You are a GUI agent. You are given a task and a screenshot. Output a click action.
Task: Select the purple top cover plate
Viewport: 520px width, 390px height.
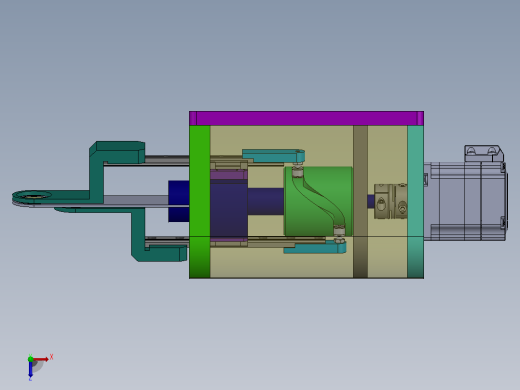click(306, 118)
